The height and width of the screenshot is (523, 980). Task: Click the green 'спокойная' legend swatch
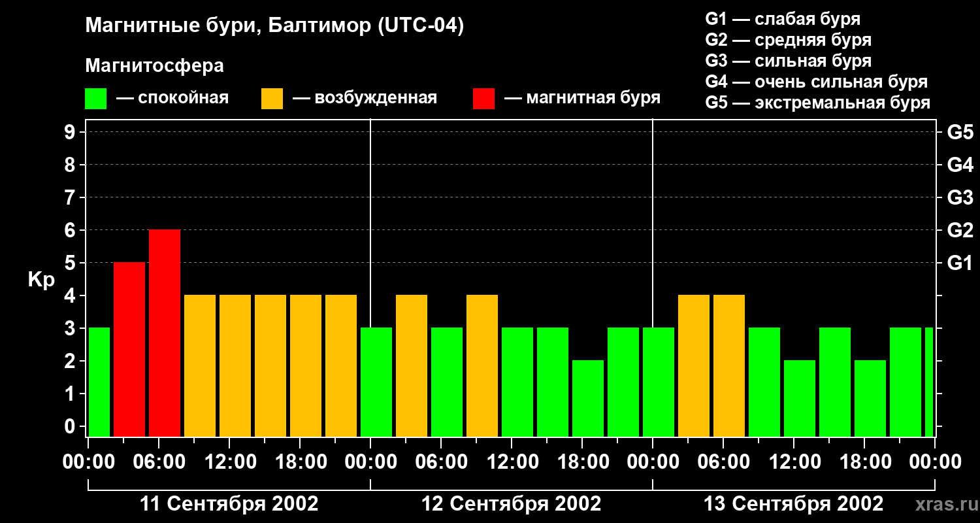coord(95,99)
